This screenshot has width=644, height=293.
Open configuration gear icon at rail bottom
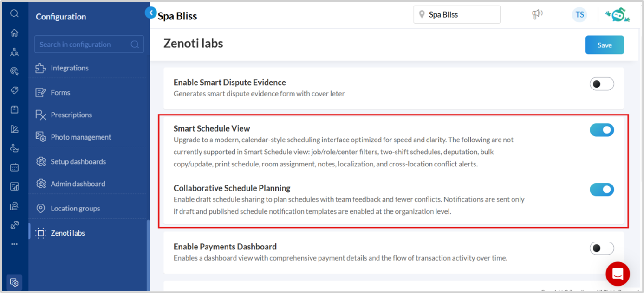point(14,282)
